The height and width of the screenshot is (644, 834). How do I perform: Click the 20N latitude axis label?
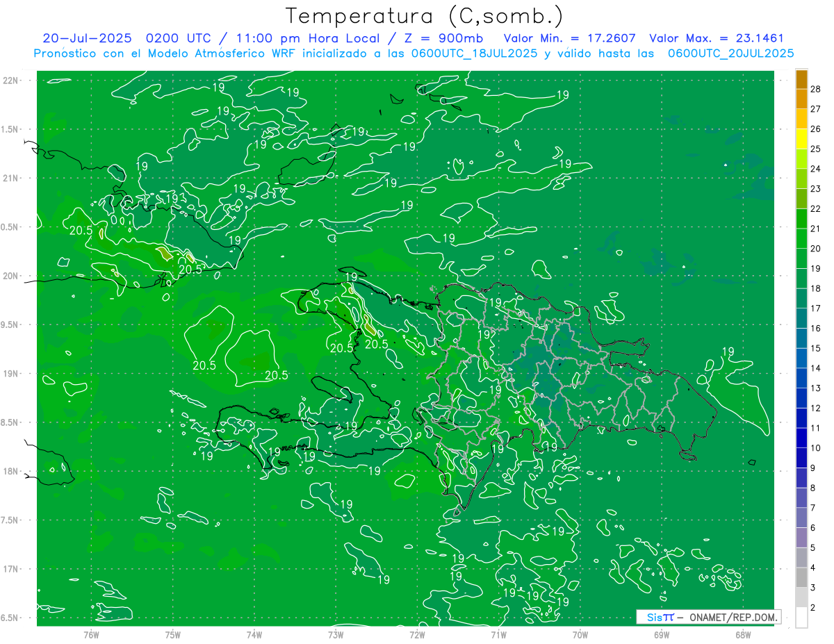pos(12,276)
